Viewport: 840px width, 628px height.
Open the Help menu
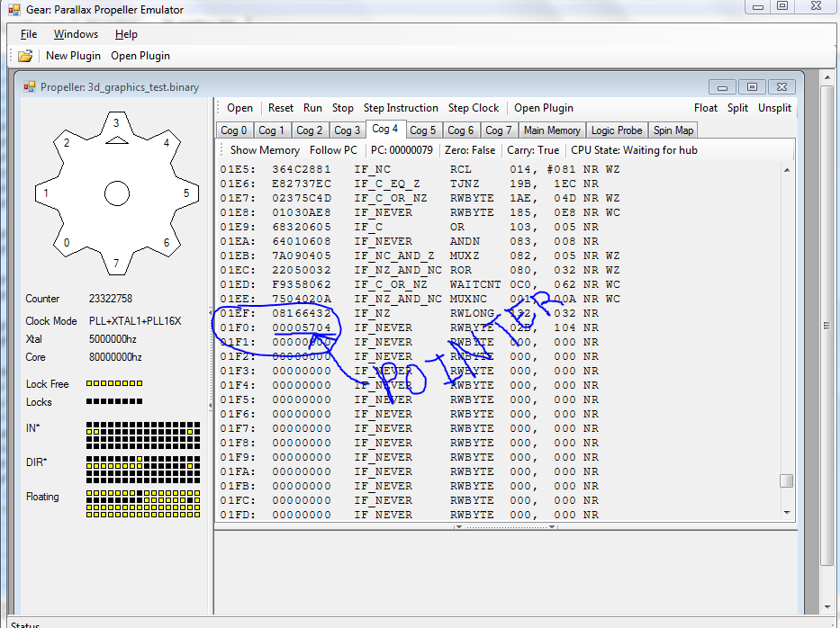126,34
